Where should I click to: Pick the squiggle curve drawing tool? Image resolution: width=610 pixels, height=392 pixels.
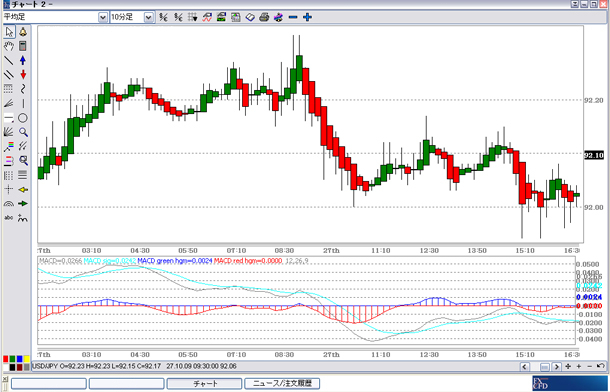pos(23,89)
